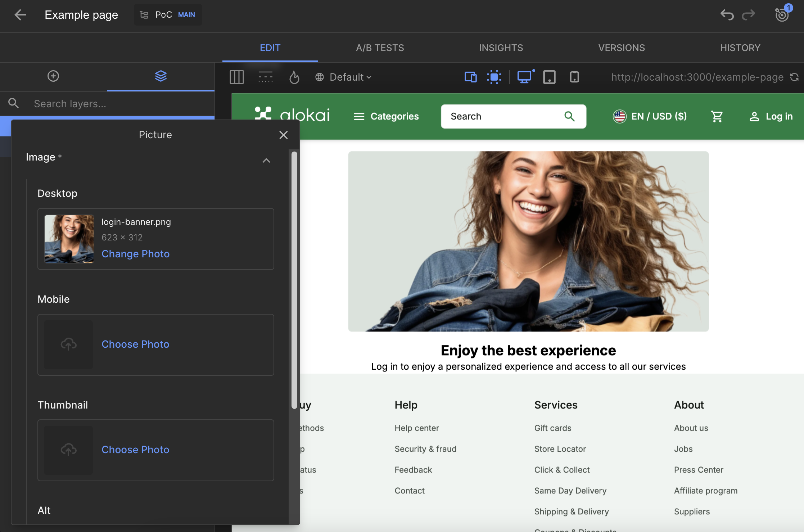Open the Feedback footer link
Viewport: 804px width, 532px height.
[x=413, y=470]
